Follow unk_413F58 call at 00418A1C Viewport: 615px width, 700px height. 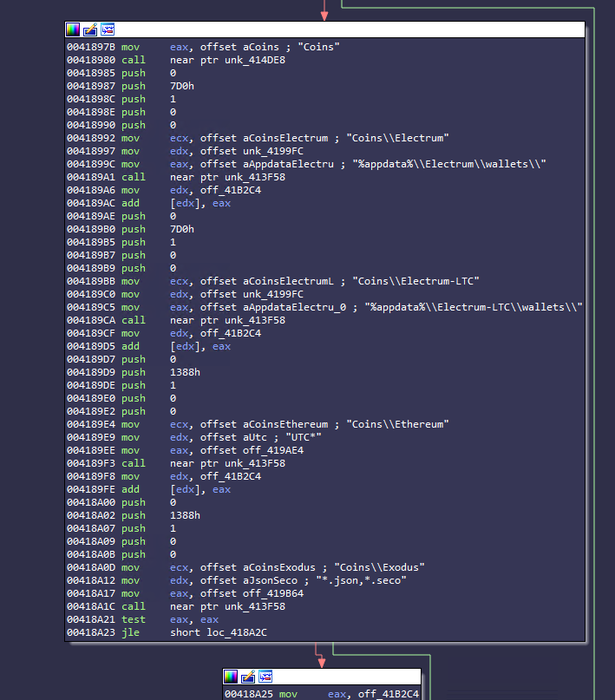[x=255, y=606]
